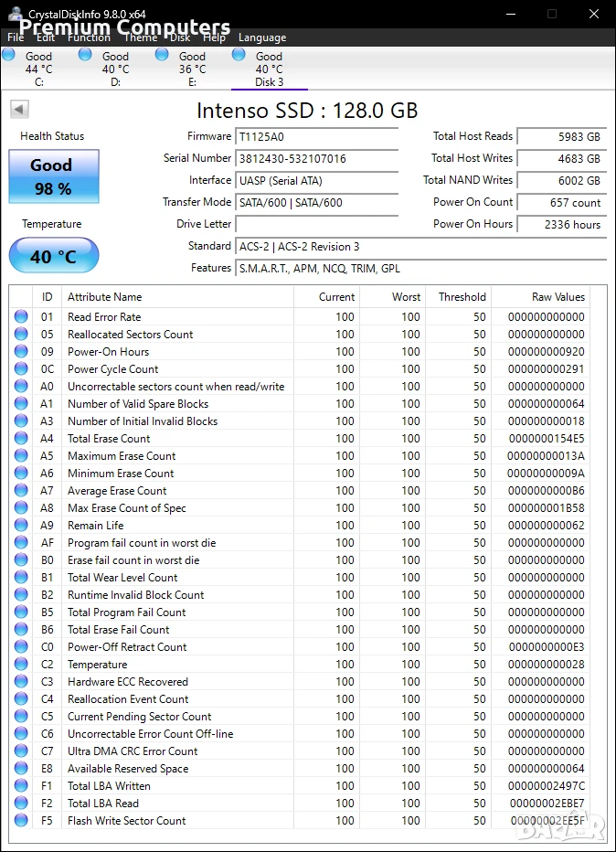Screen dimensions: 616x852
Task: Click the Threshold column header
Action: point(459,297)
